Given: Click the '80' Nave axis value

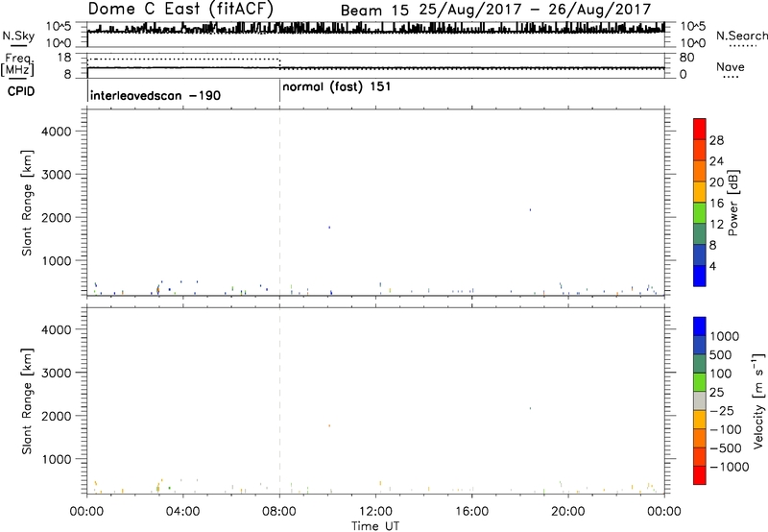Looking at the screenshot, I should click(x=687, y=58).
